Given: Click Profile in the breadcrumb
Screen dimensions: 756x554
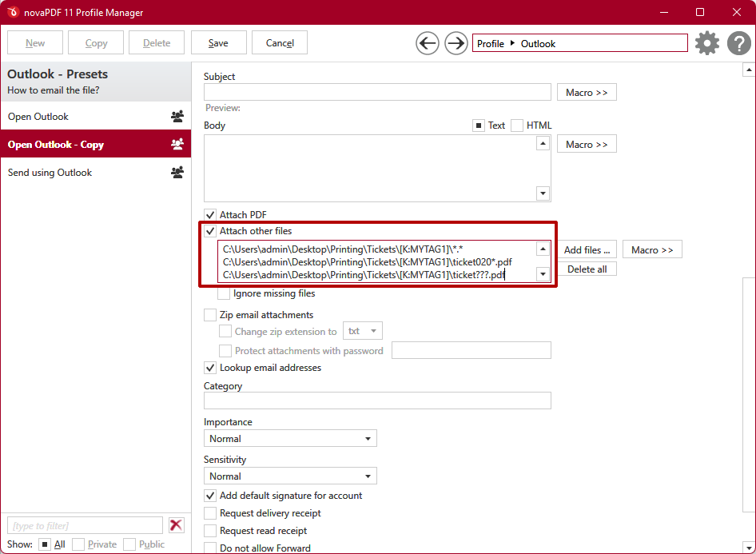Looking at the screenshot, I should click(491, 43).
